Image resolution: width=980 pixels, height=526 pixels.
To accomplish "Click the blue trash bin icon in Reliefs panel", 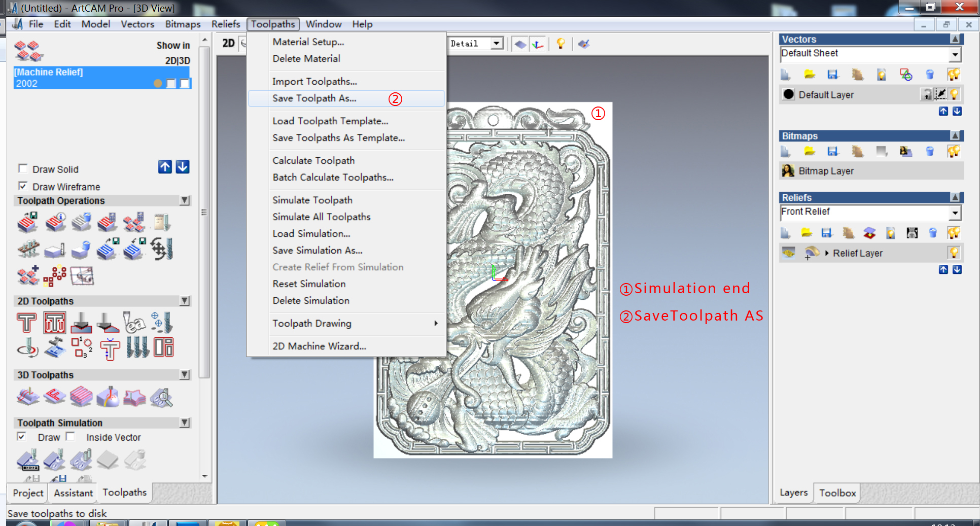I will (933, 233).
